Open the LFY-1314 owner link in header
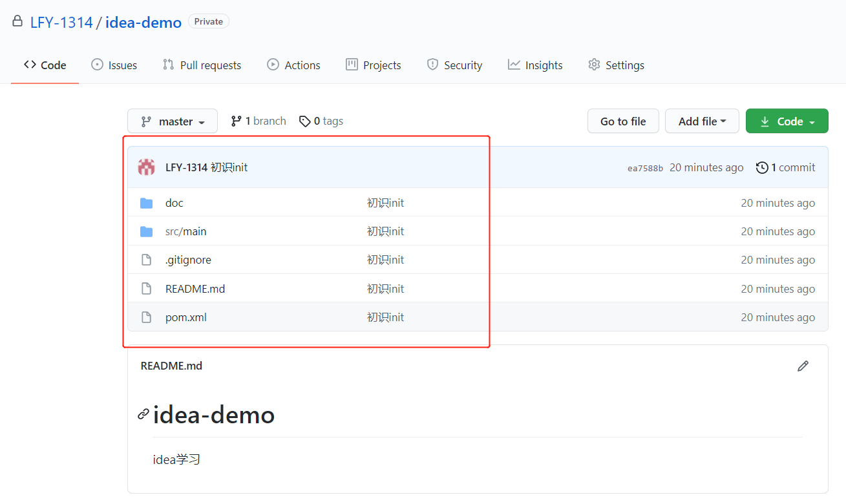Image resolution: width=846 pixels, height=504 pixels. point(61,23)
